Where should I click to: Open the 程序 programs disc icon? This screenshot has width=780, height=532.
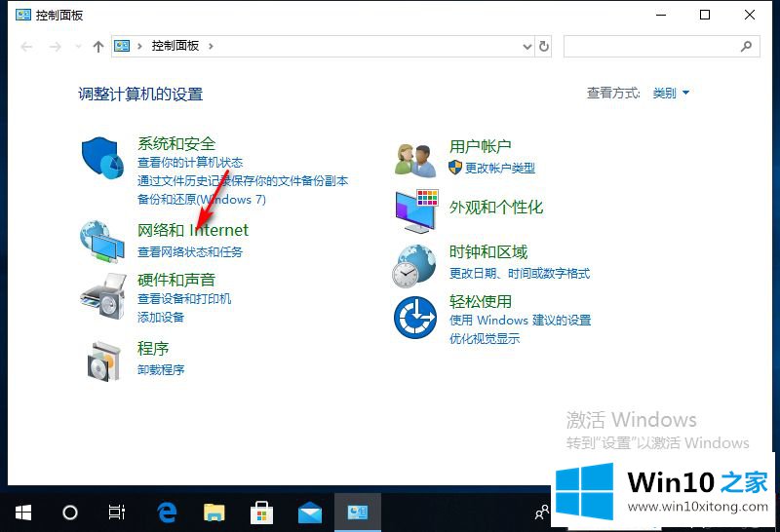coord(102,361)
